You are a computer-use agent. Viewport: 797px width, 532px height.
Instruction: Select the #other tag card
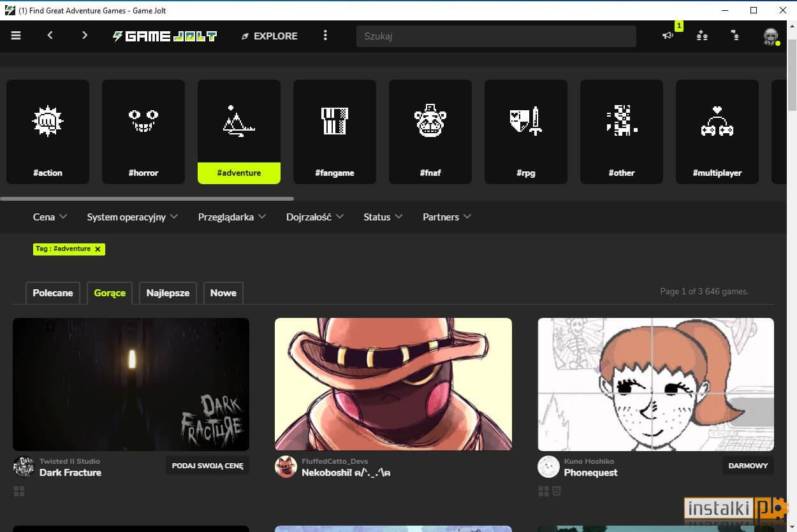(622, 132)
